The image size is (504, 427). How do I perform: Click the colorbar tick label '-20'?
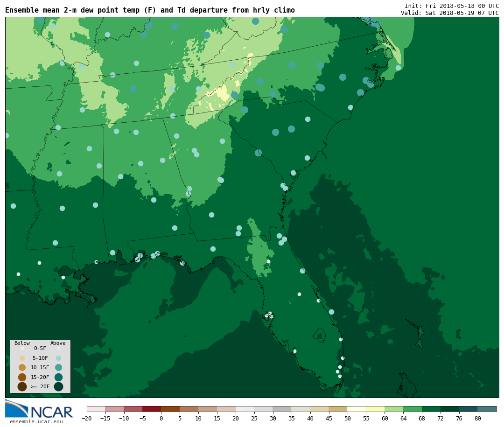(86, 418)
